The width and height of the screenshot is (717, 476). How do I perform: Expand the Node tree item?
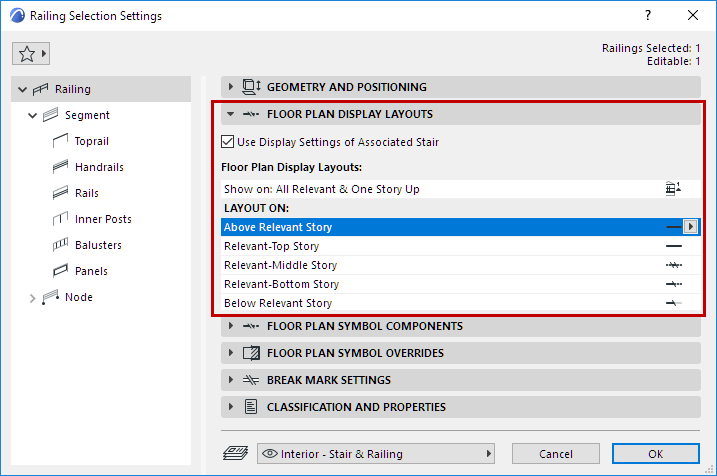(32, 297)
